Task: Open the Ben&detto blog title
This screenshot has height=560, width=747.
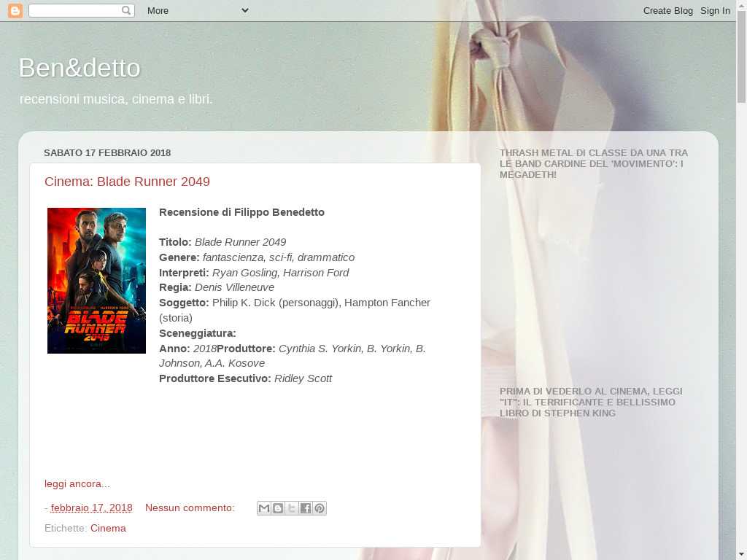Action: coord(80,68)
